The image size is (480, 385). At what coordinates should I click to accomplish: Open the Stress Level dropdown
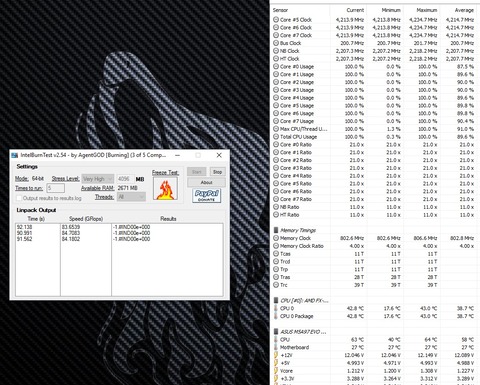click(x=97, y=179)
